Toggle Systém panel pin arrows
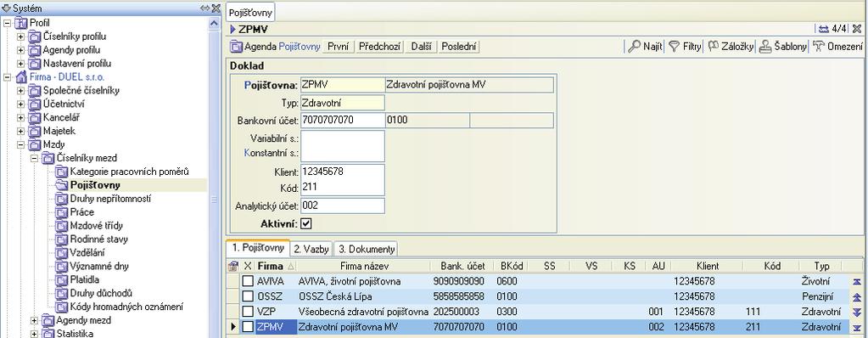Viewport: 868px width, 338px height. coord(204,8)
